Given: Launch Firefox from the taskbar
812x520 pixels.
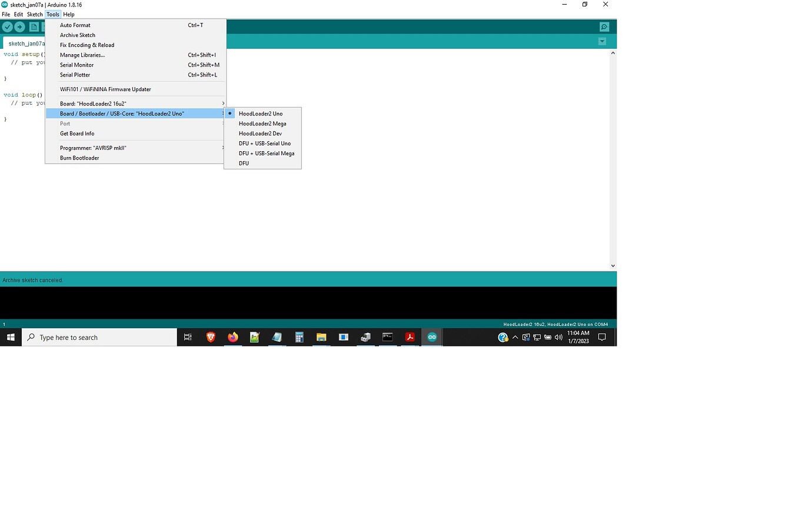Looking at the screenshot, I should click(x=232, y=337).
